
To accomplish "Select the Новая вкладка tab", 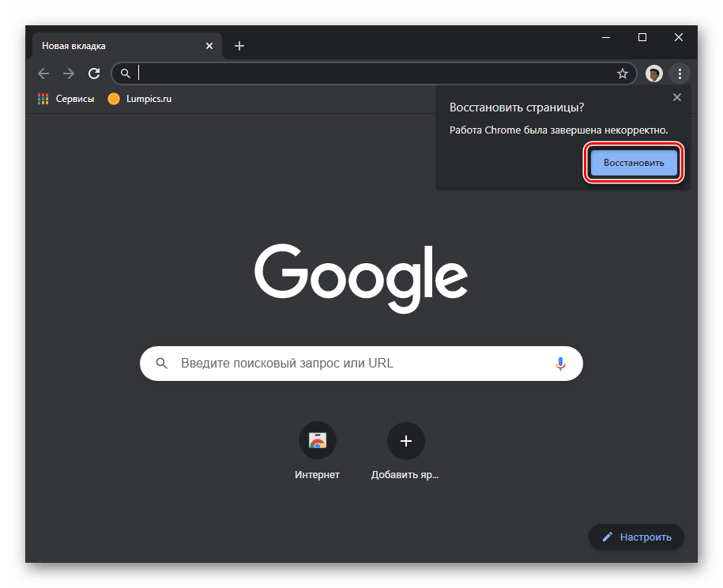I will (x=111, y=46).
